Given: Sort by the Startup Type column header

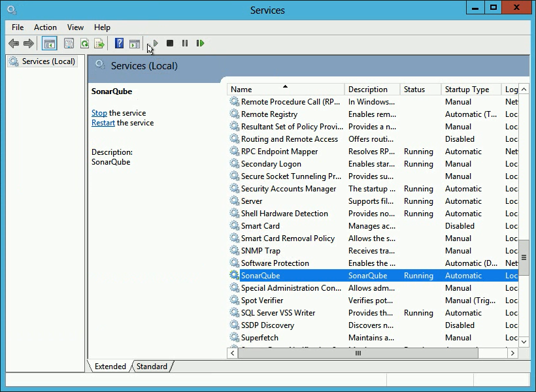Looking at the screenshot, I should coord(471,90).
